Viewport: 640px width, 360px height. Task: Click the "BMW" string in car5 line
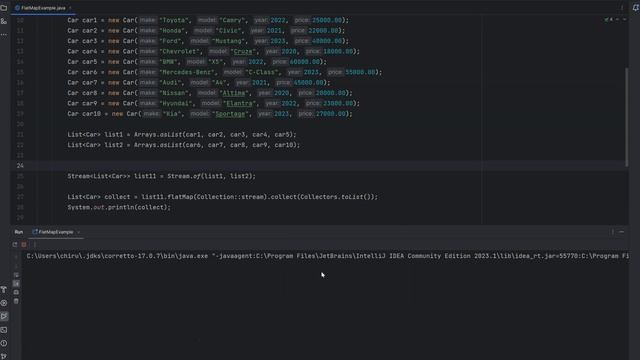169,62
